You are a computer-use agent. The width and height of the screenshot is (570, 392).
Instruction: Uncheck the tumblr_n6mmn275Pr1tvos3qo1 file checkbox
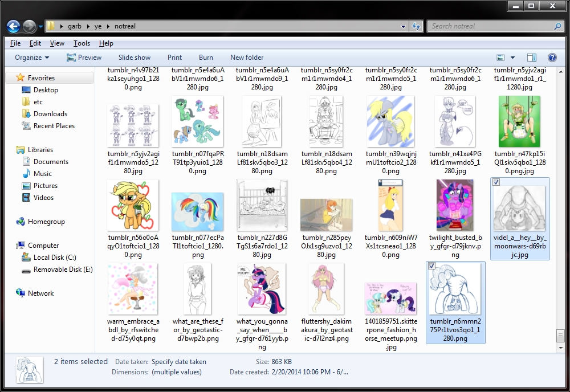(431, 266)
